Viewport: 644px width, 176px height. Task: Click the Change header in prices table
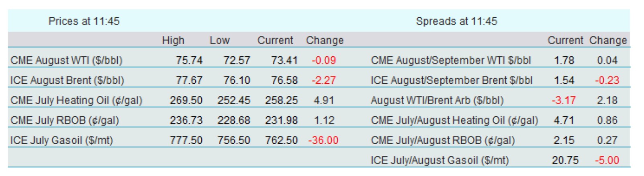[x=325, y=40]
